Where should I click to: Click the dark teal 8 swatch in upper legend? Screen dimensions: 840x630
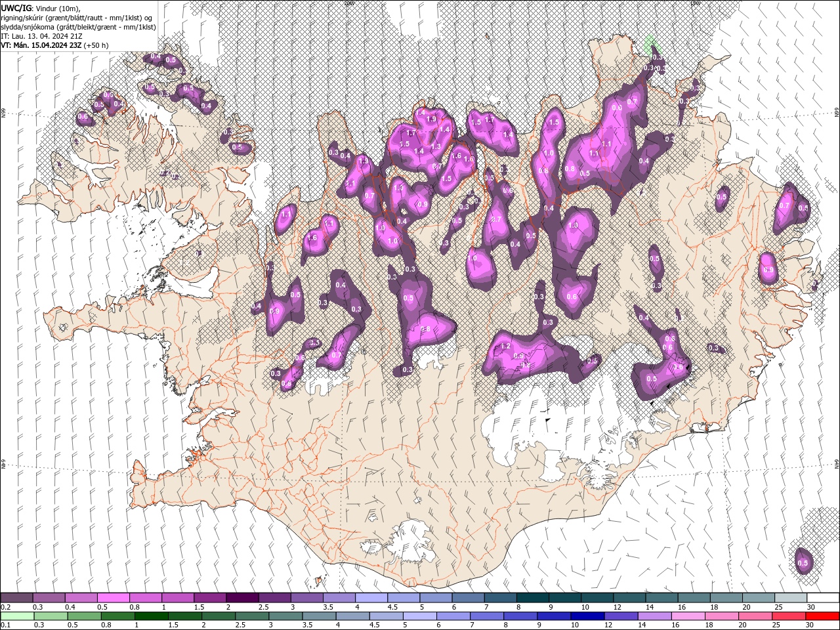[x=532, y=598]
